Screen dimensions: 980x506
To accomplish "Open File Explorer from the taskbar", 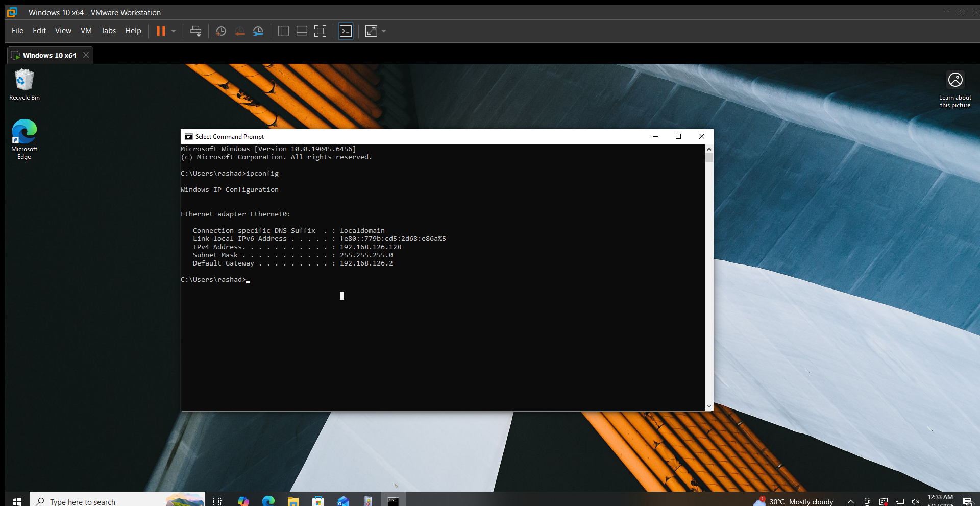I will click(293, 501).
